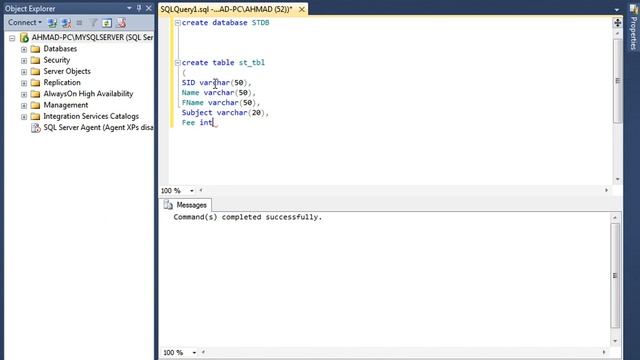Click the split editor window icon
Image resolution: width=640 pixels, height=360 pixels.
tap(618, 23)
